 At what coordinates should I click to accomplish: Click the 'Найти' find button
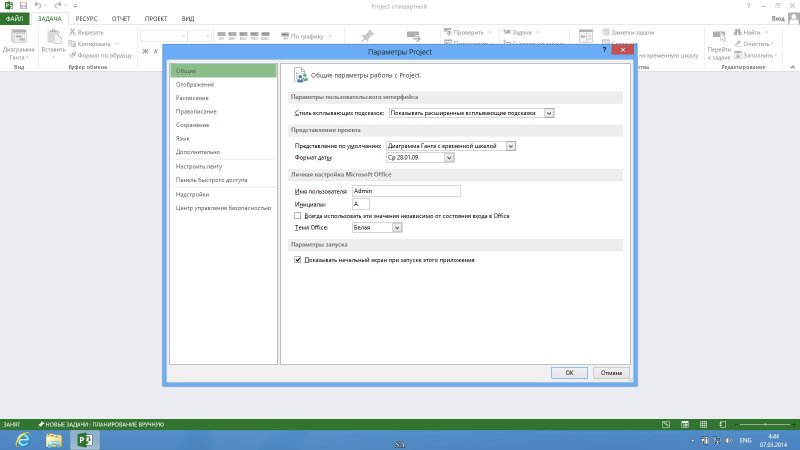(751, 32)
